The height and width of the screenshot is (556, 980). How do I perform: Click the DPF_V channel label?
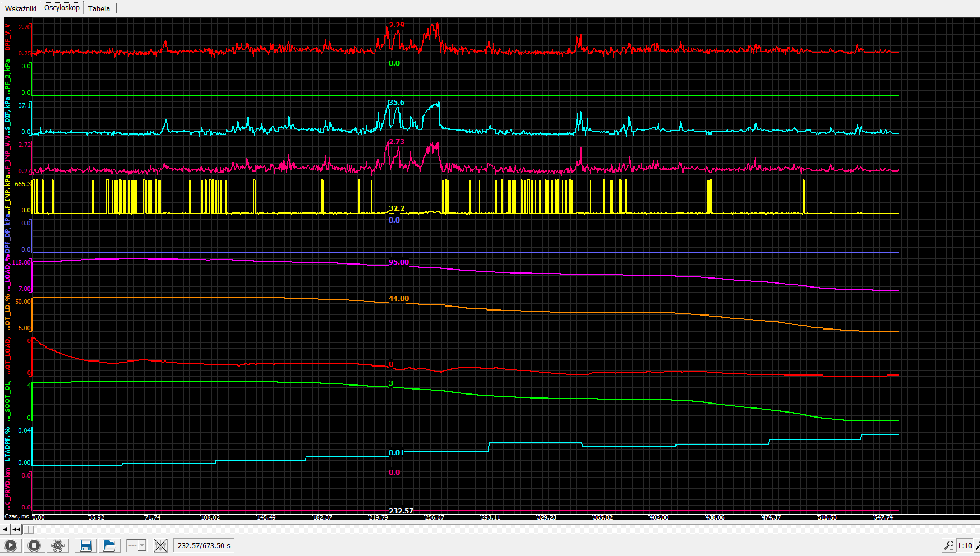pos(8,38)
